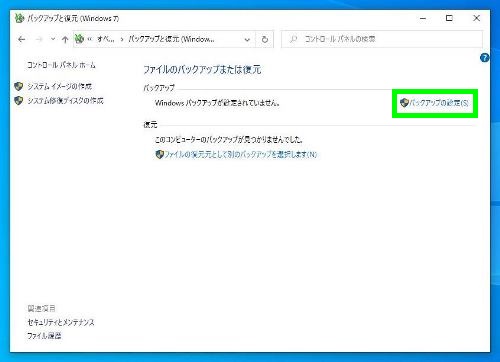Go forward with the right arrow button
The height and width of the screenshot is (362, 500).
coord(39,39)
